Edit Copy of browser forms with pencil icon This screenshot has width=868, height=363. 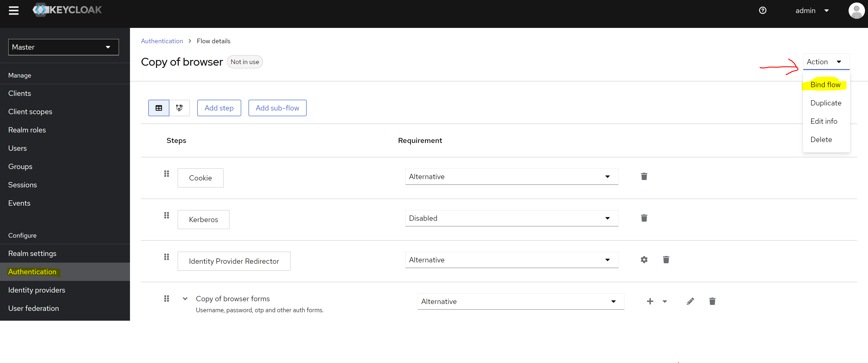[690, 301]
